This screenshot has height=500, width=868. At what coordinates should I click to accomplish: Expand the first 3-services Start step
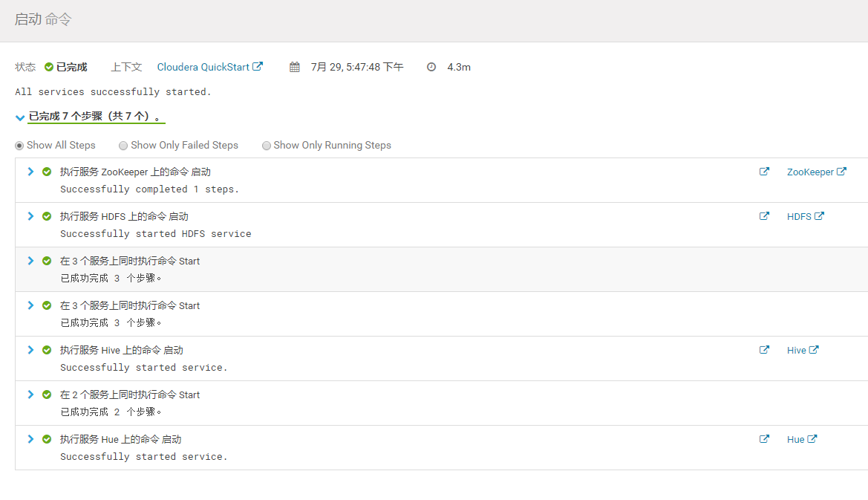click(30, 261)
